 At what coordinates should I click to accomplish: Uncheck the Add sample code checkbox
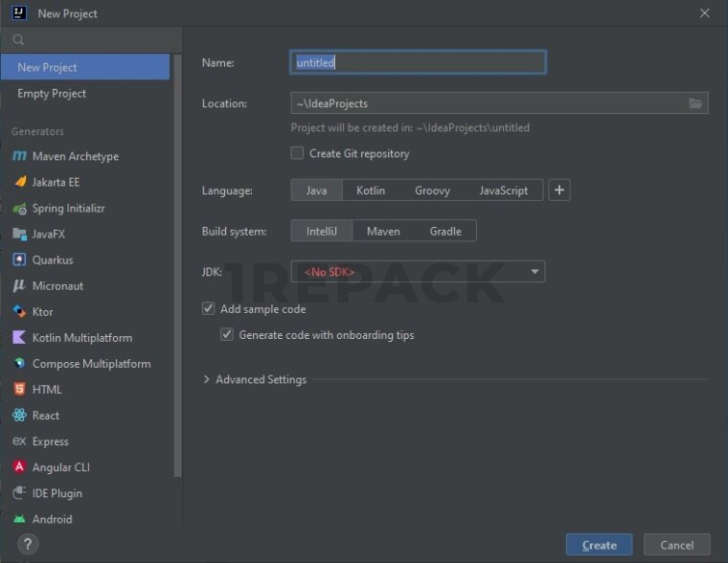tap(209, 309)
